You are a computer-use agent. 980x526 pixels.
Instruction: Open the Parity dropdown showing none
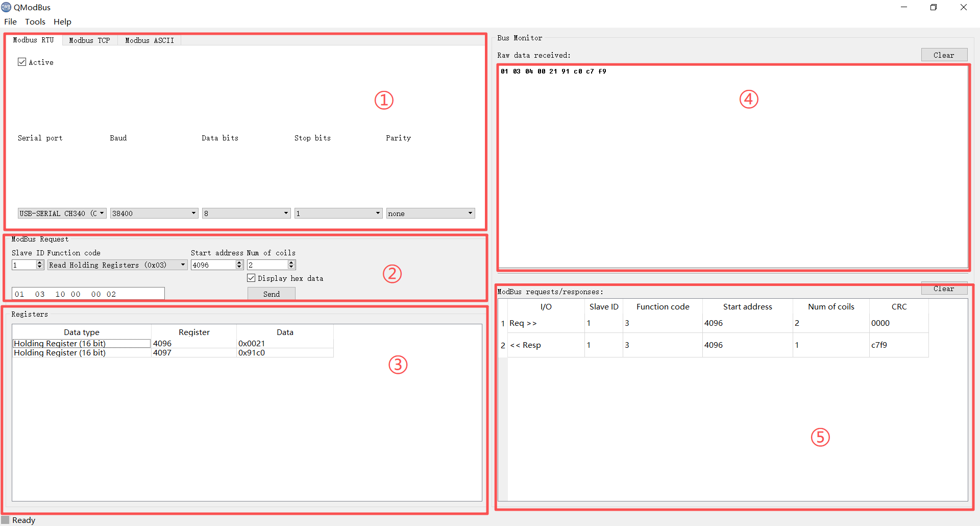pos(431,213)
